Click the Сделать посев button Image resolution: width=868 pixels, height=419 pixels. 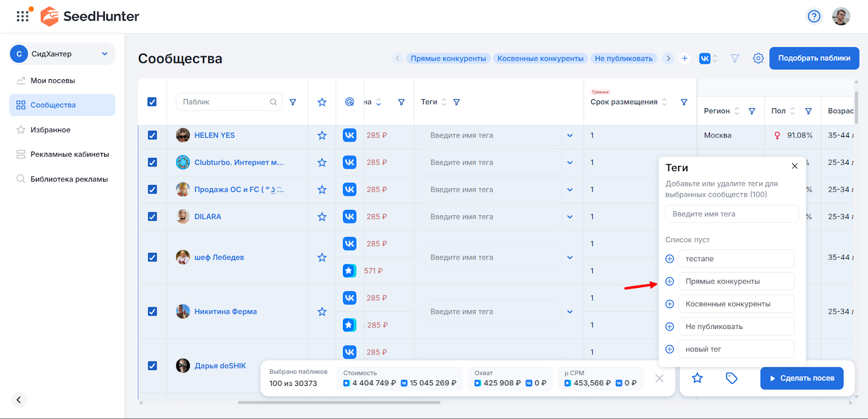pos(801,378)
